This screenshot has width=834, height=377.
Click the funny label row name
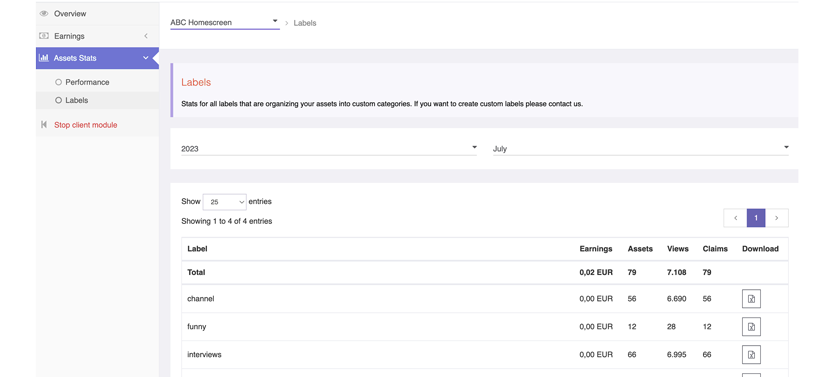(x=197, y=326)
